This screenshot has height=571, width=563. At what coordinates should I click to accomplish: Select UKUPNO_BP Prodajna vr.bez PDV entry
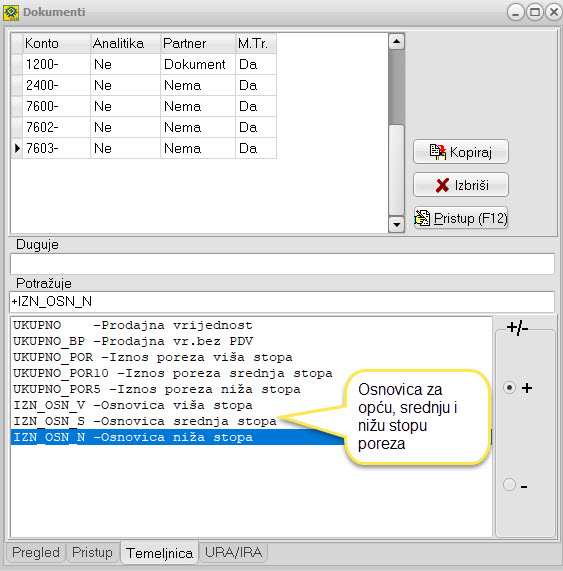[133, 341]
